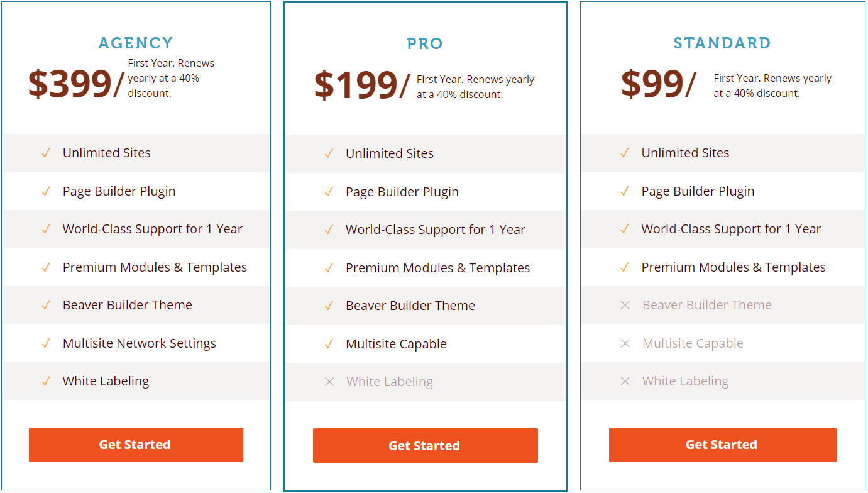Toggle the World-Class Support checkmark in Pro
The height and width of the screenshot is (493, 868).
tap(329, 229)
